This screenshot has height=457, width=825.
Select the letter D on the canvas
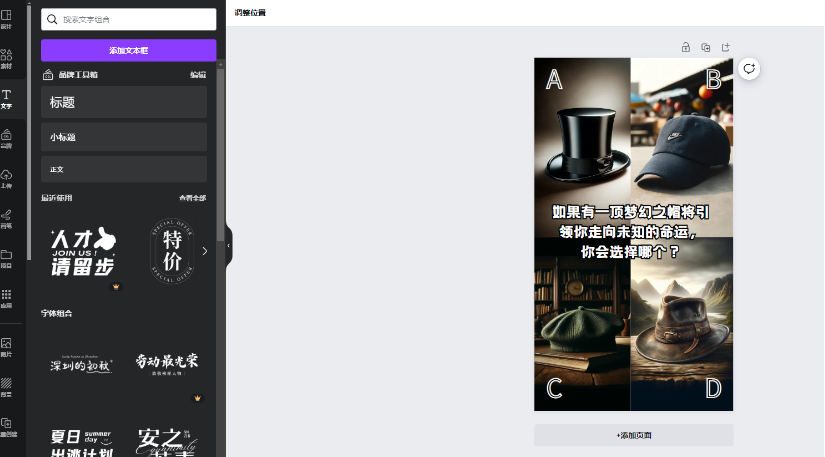pos(713,389)
